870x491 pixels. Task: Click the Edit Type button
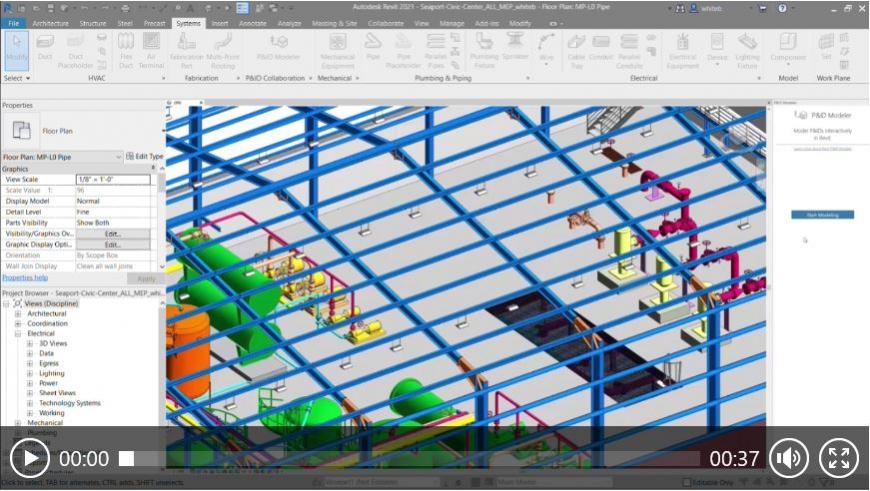145,156
